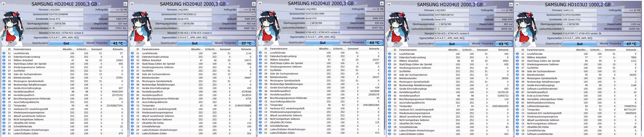This screenshot has width=644, height=137.
Task: Click ID column header in HD103UJ panel
Action: (523, 50)
